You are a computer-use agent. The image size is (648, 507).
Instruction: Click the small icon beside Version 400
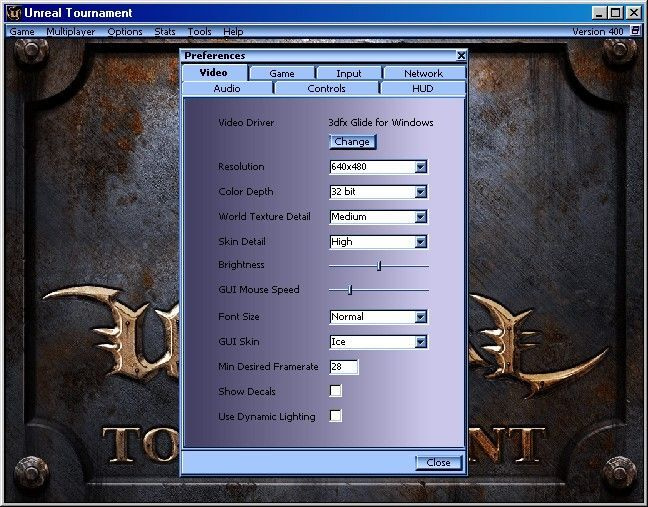[x=635, y=31]
